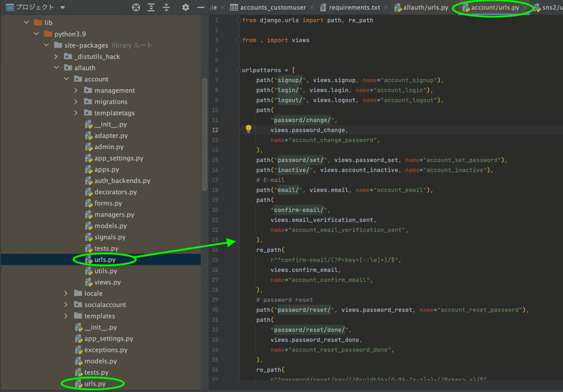This screenshot has height=392, width=563.
Task: Collapse the account folder chevron
Action: (x=66, y=79)
